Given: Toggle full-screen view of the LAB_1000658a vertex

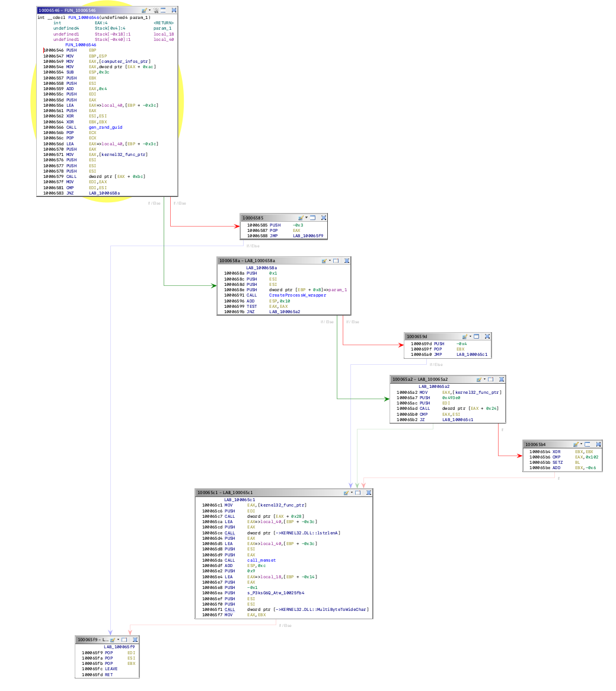Looking at the screenshot, I should pos(336,260).
